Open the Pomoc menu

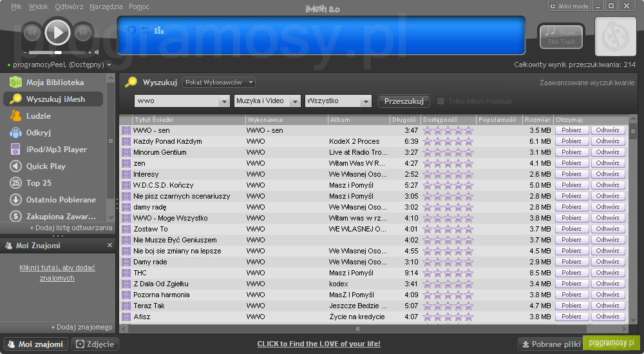point(139,6)
